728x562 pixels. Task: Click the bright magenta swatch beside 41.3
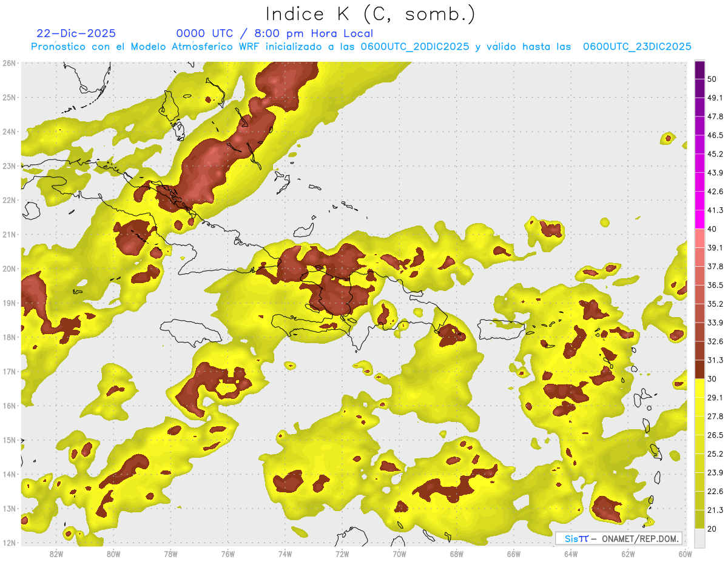[699, 219]
